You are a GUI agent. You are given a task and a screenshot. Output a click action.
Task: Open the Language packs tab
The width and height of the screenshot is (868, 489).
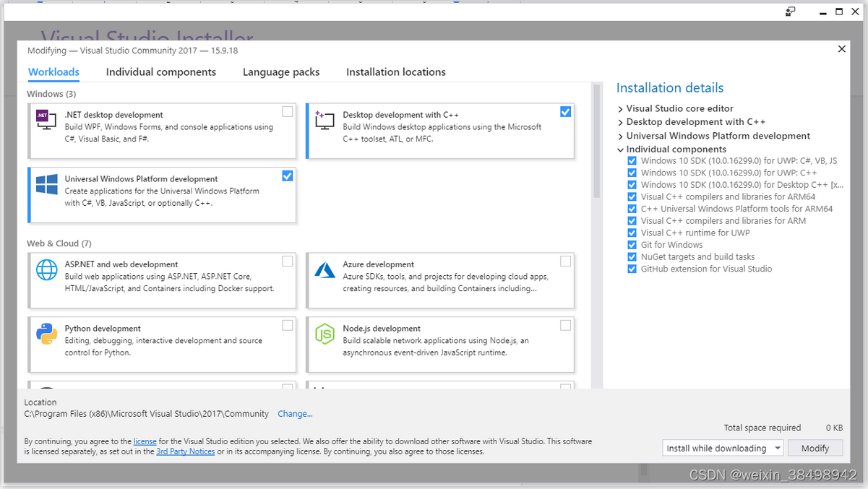(281, 72)
